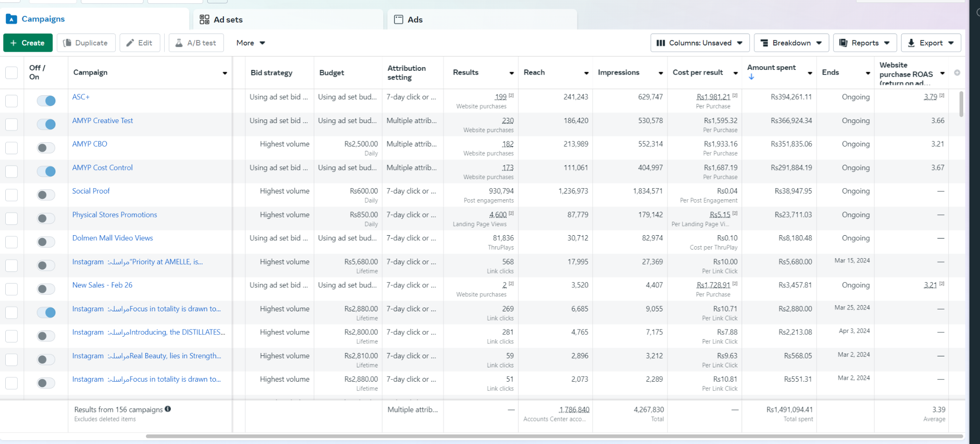Tick the New Sales - Feb 26 checkbox

11,289
